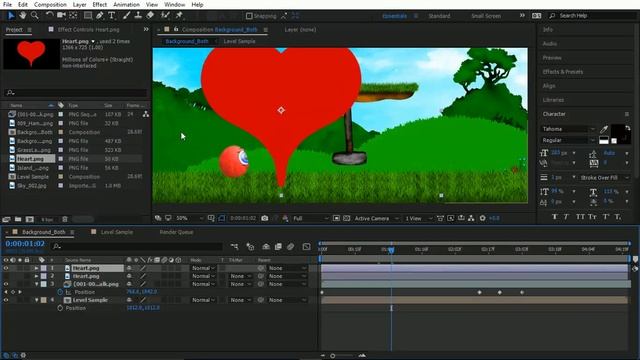Select the Puppet Pin tool

point(179,16)
